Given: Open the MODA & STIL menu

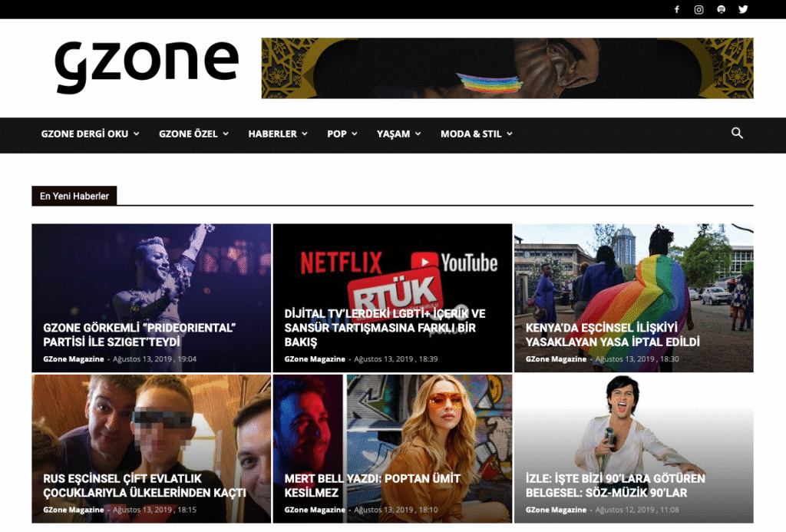Looking at the screenshot, I should pos(476,134).
